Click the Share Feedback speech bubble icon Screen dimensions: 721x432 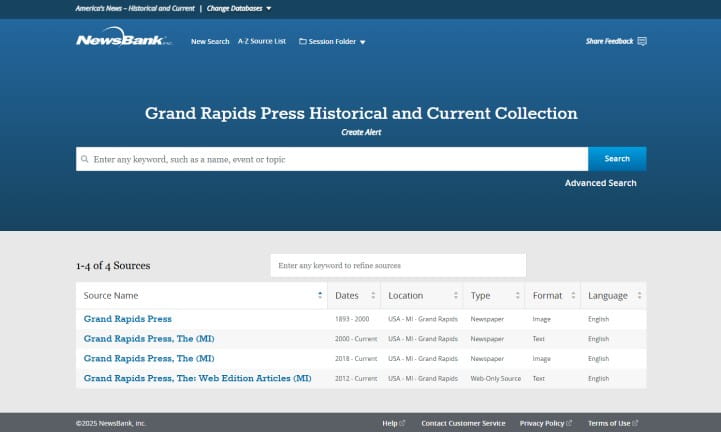tap(642, 41)
